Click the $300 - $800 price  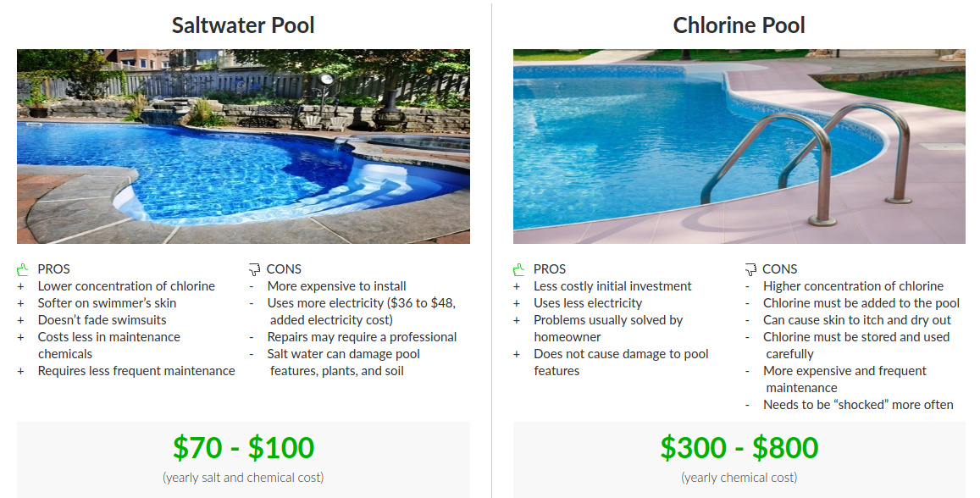tap(739, 447)
